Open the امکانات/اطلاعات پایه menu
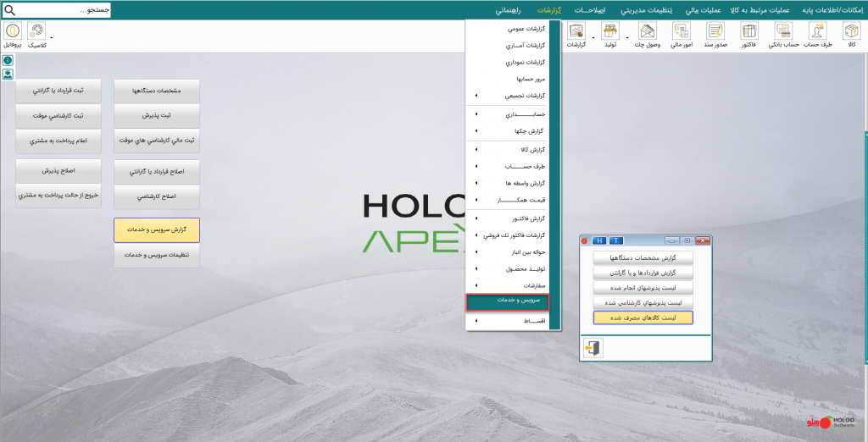Screen dimensions: 868x442 (x=832, y=10)
